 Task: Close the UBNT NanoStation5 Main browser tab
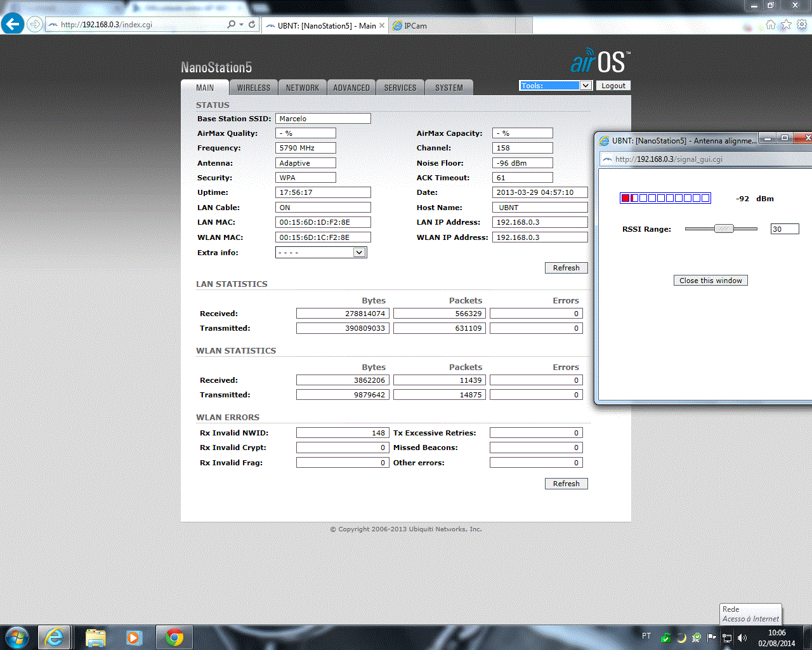click(x=382, y=26)
